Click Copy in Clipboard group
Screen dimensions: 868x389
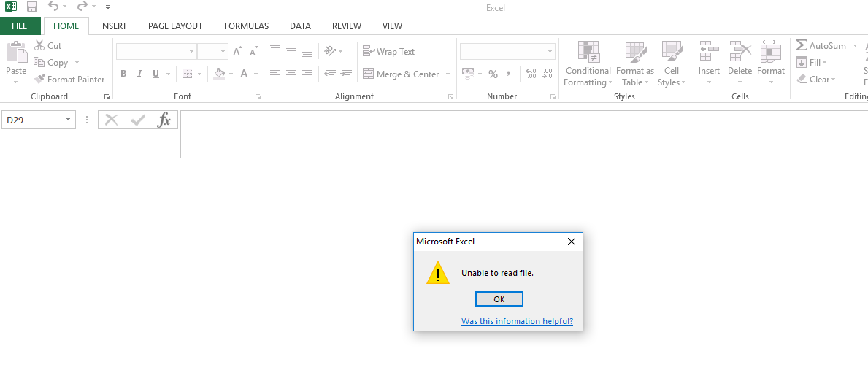click(51, 63)
